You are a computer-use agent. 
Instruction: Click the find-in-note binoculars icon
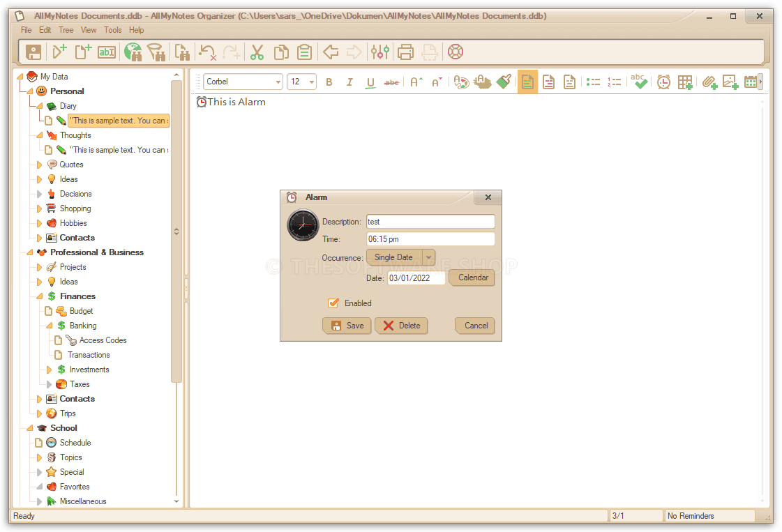(x=182, y=52)
